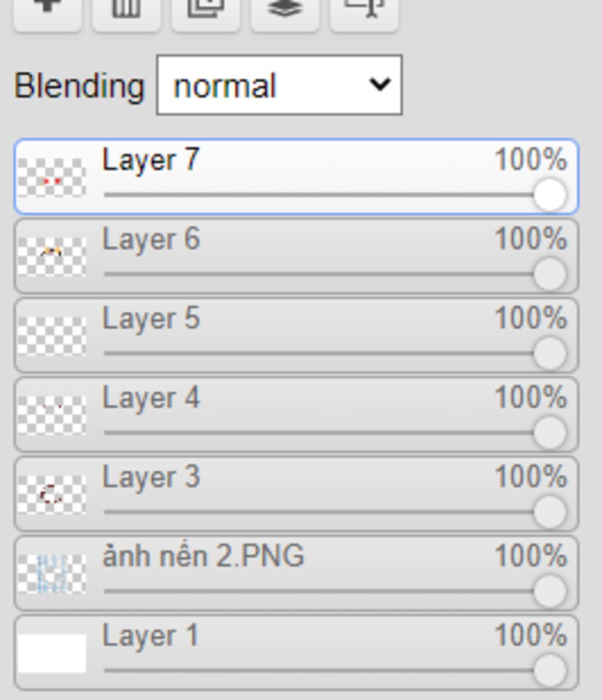Click ảnh nền 2.PNG thumbnail
This screenshot has width=602, height=700.
[x=52, y=574]
